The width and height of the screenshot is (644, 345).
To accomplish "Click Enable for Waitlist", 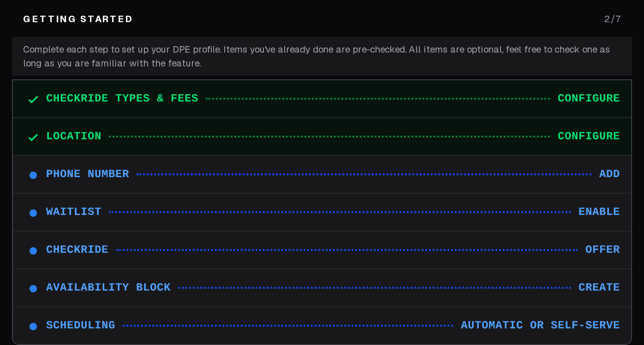I will pos(599,212).
